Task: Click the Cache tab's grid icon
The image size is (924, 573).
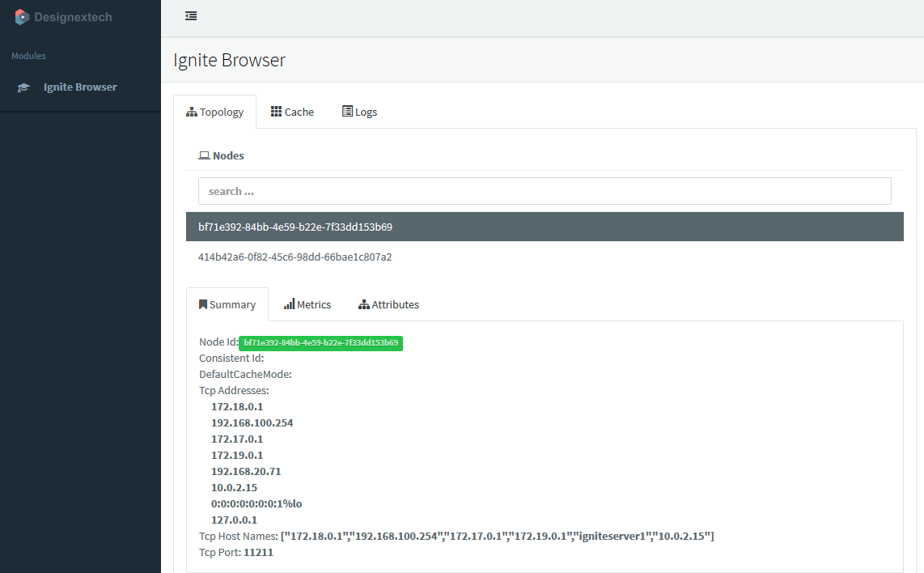Action: (x=276, y=112)
